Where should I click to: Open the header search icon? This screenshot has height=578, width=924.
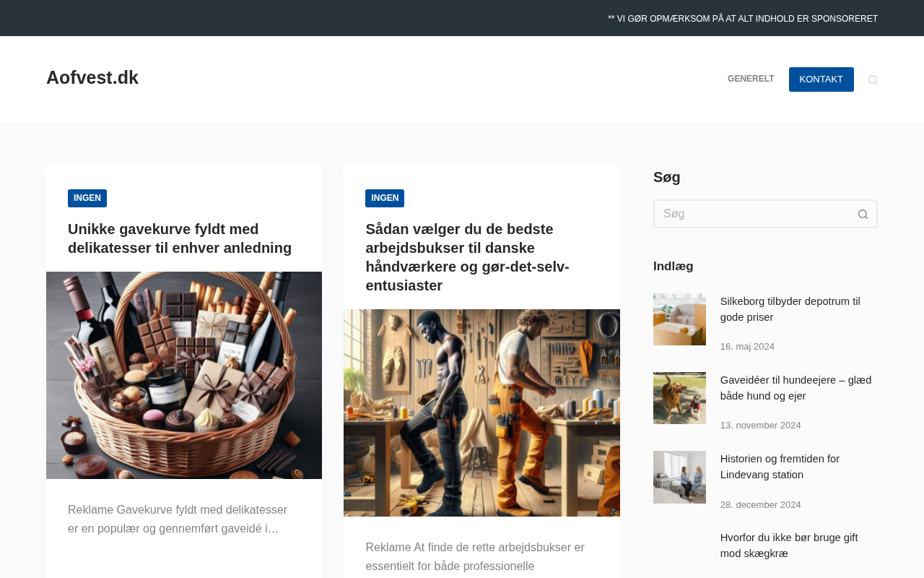click(873, 79)
